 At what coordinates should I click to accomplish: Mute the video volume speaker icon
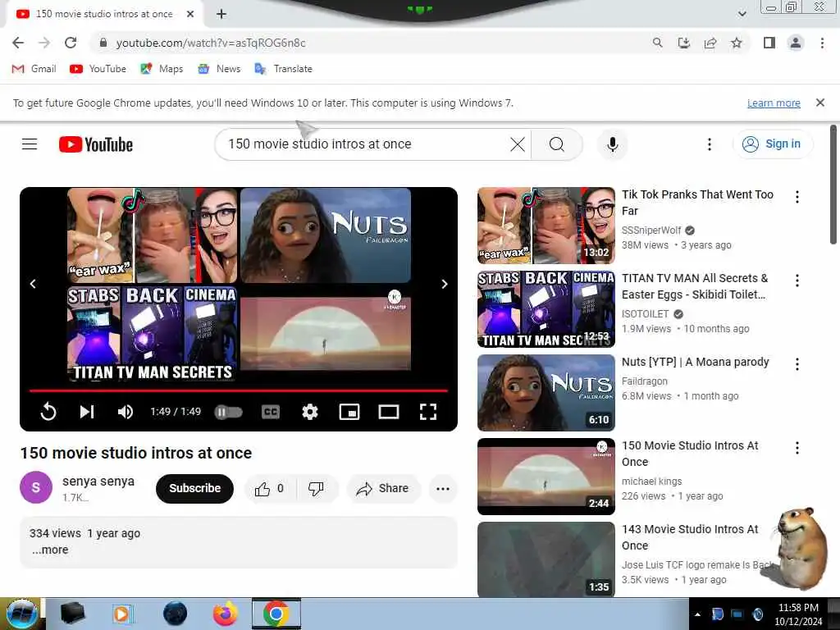point(126,412)
